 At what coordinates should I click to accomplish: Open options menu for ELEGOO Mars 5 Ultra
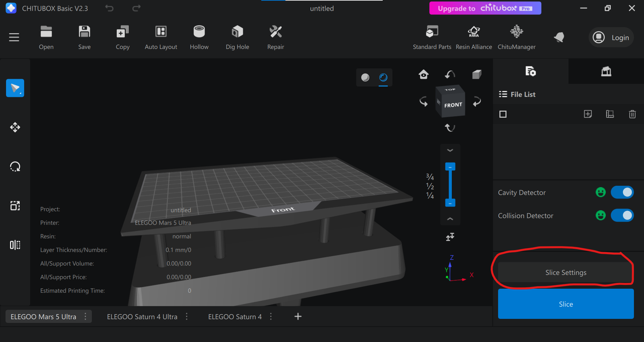[86, 317]
